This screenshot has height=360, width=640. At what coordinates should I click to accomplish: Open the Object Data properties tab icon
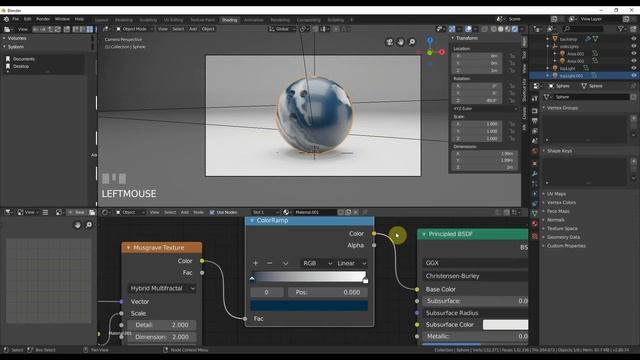tap(535, 213)
